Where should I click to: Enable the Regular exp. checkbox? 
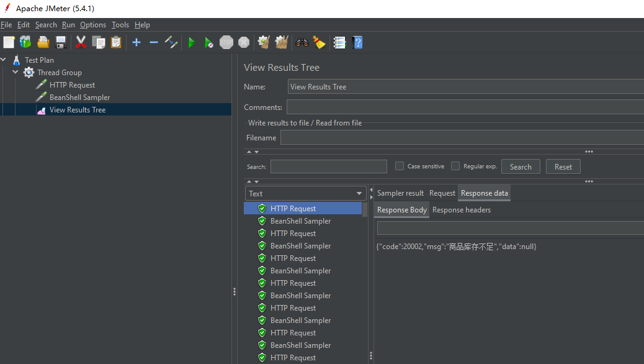[455, 166]
